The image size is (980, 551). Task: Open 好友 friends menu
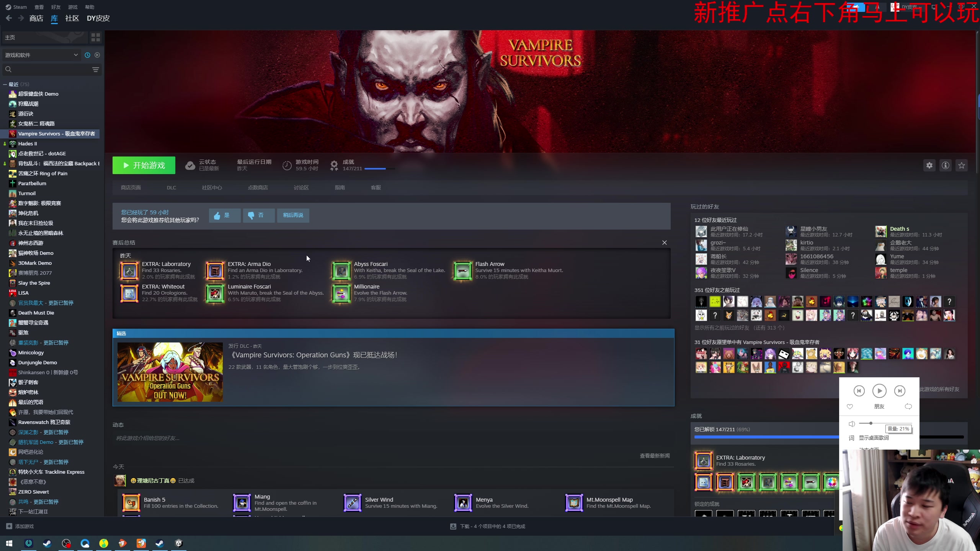56,7
